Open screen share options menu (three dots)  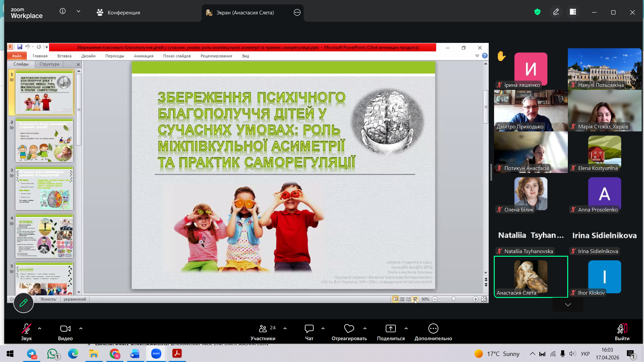pos(297,12)
